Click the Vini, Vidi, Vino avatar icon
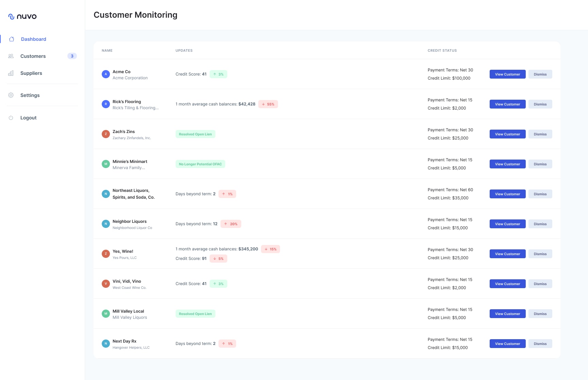The width and height of the screenshot is (588, 380). (106, 284)
